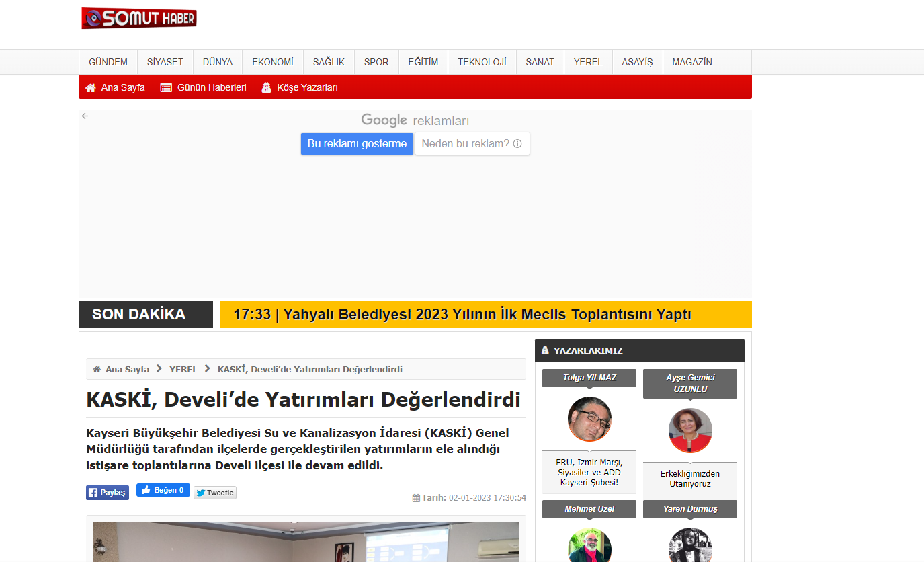The height and width of the screenshot is (562, 924).
Task: Open Köşe Yazarları link
Action: pyautogui.click(x=307, y=87)
